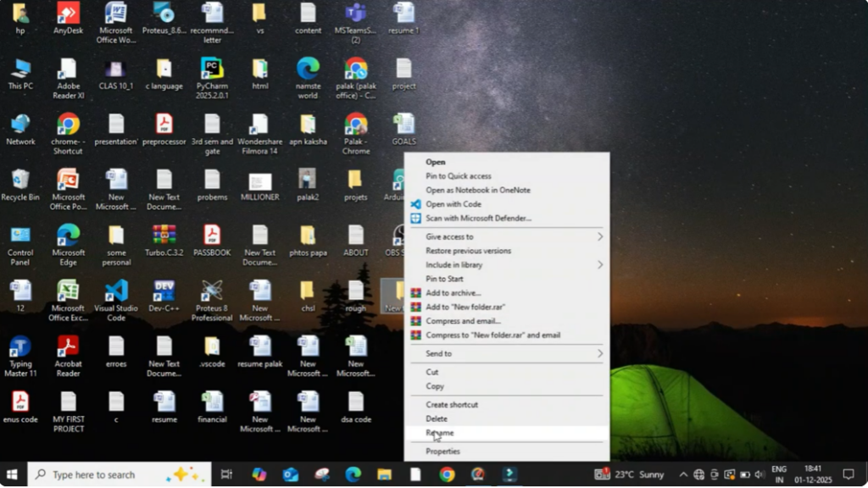Image resolution: width=868 pixels, height=488 pixels.
Task: Select the PASSBOOK PDF file icon
Action: [x=212, y=236]
